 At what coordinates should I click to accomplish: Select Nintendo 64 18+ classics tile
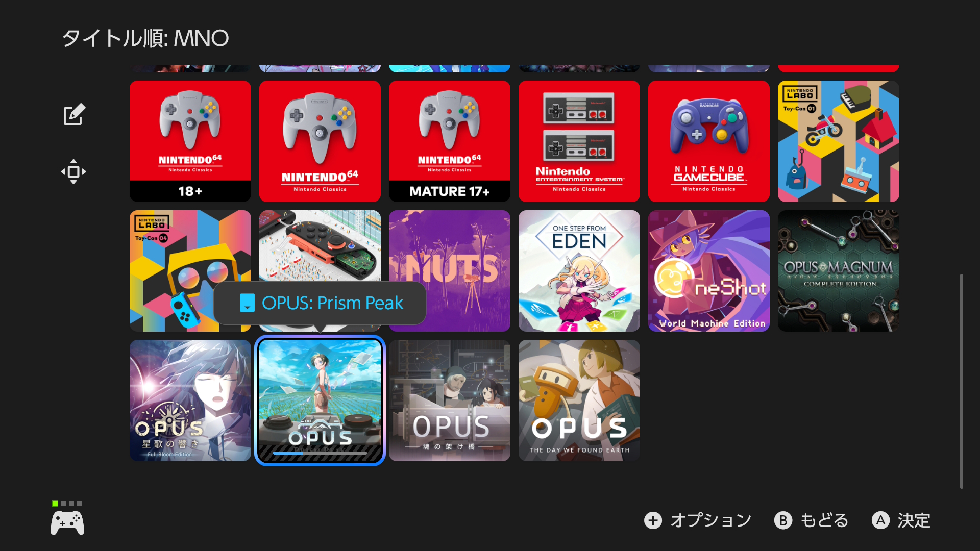(190, 141)
